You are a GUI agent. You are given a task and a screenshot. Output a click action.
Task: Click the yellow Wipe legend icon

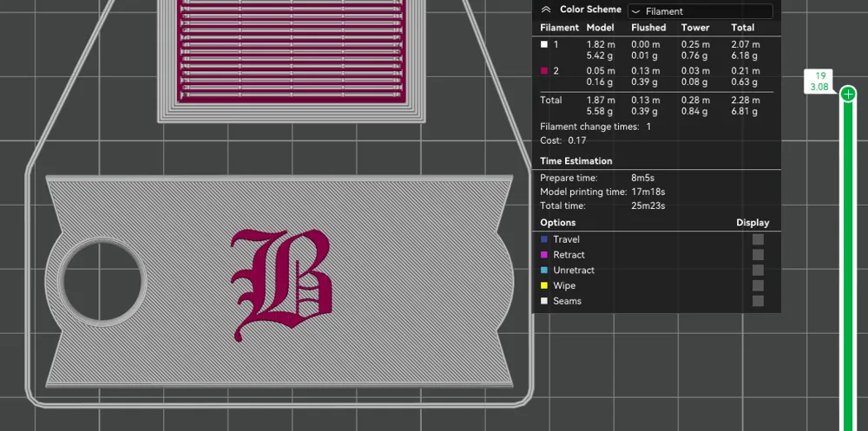click(x=544, y=285)
